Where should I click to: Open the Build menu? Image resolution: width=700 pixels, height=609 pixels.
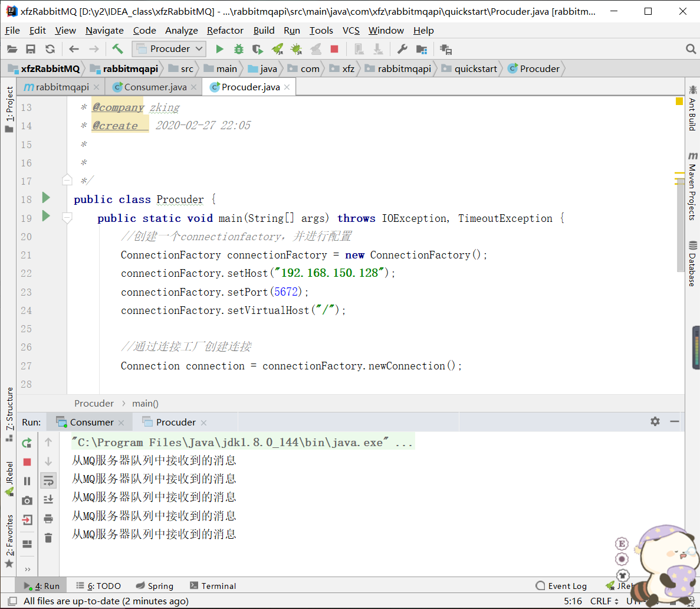point(264,30)
